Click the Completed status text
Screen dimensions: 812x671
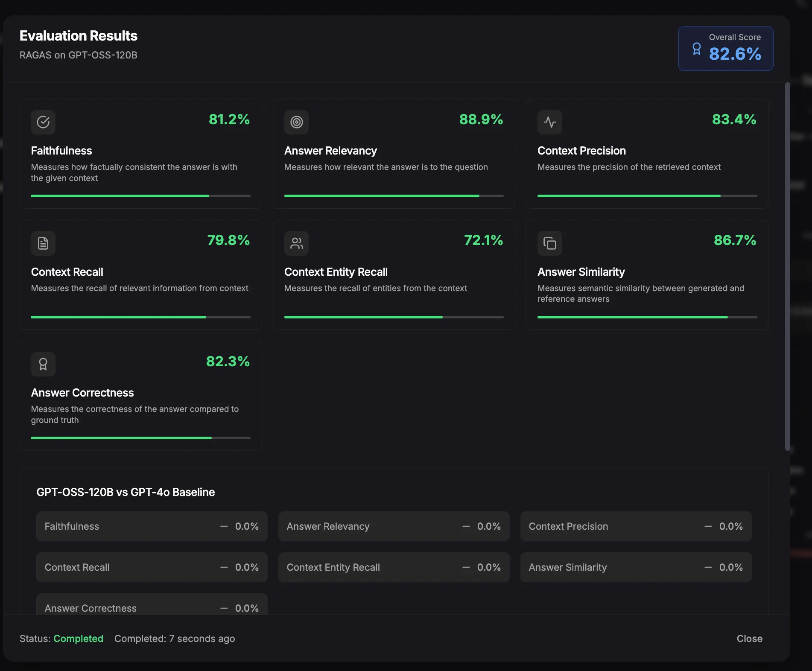pos(78,639)
